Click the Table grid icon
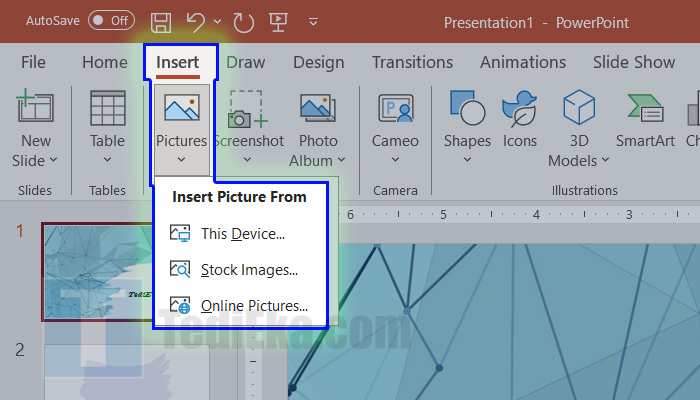Viewport: 700px width, 400px height. click(108, 108)
